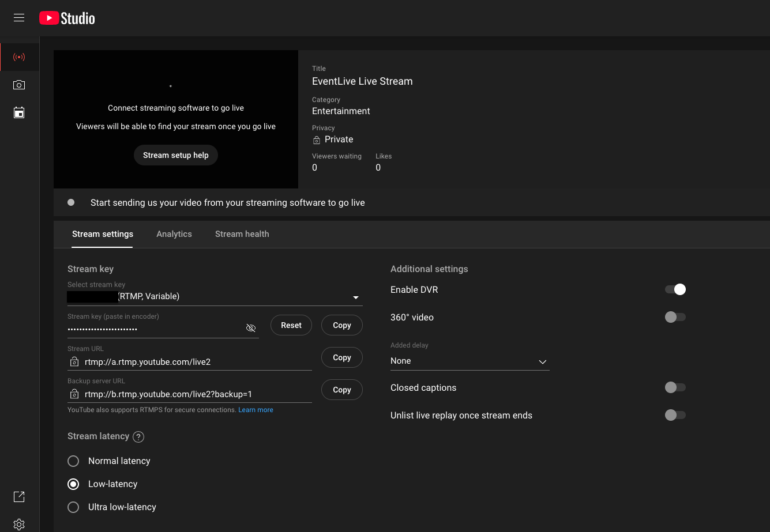This screenshot has width=770, height=532.
Task: Follow the Learn more RTMPS link
Action: click(256, 410)
